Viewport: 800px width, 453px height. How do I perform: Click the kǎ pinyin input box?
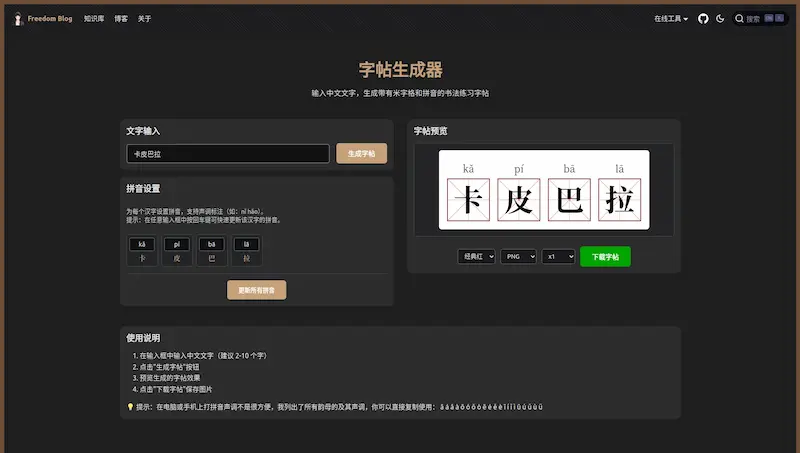click(142, 244)
